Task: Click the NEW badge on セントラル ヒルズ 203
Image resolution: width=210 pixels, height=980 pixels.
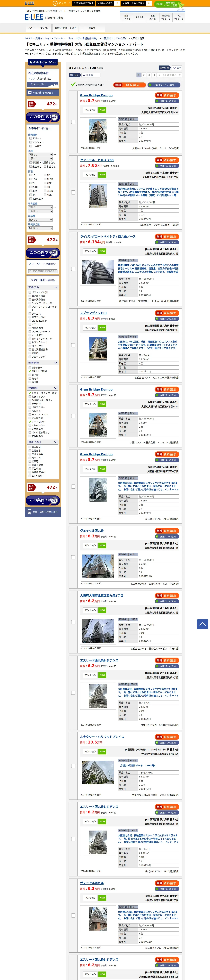Action: [x=102, y=175]
